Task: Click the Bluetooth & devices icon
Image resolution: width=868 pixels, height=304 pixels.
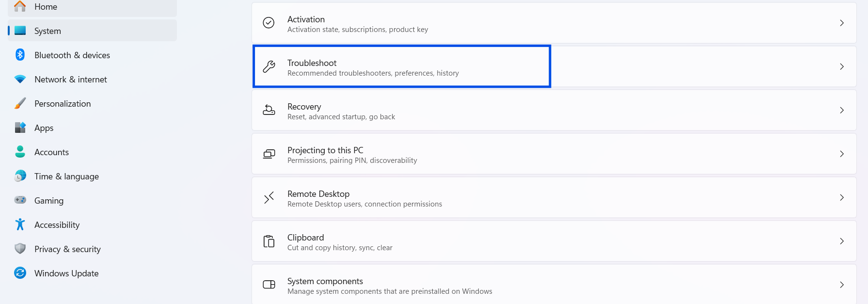Action: tap(20, 55)
